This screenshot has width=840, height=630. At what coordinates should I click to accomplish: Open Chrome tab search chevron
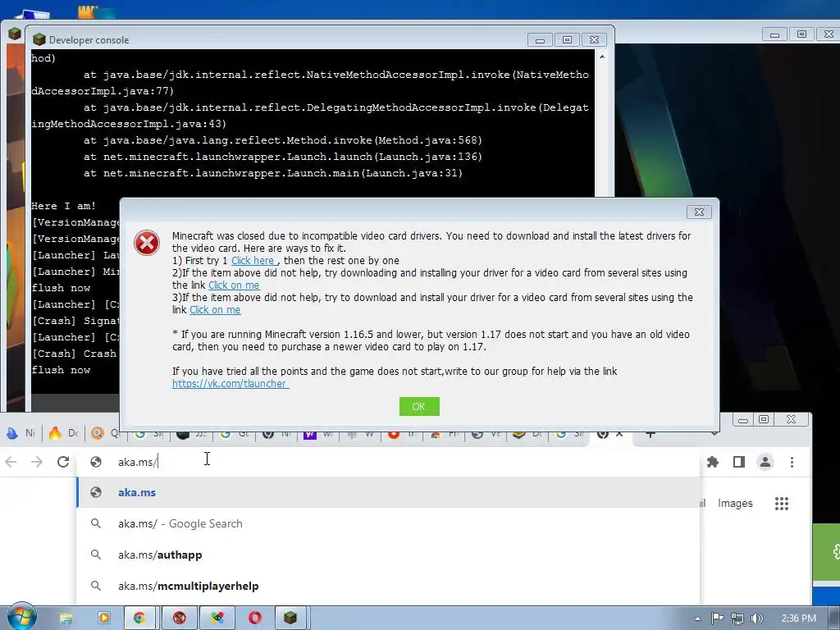[714, 433]
